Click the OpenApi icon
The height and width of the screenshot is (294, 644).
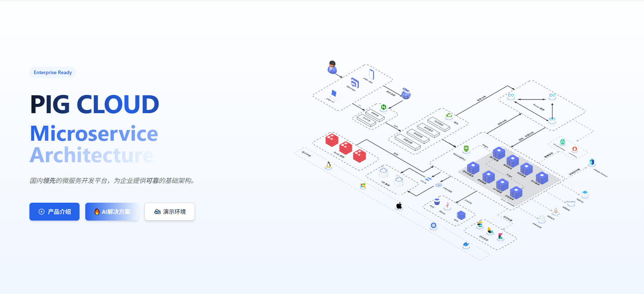point(355,83)
